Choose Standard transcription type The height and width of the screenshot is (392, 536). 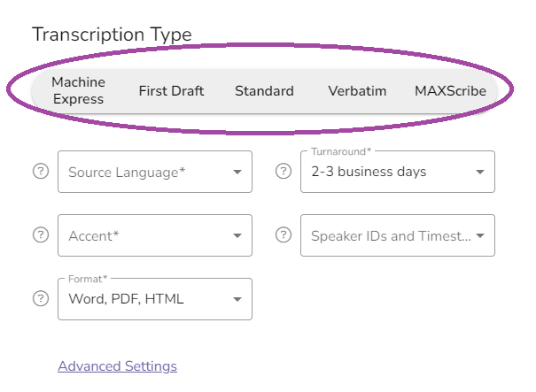pos(264,91)
